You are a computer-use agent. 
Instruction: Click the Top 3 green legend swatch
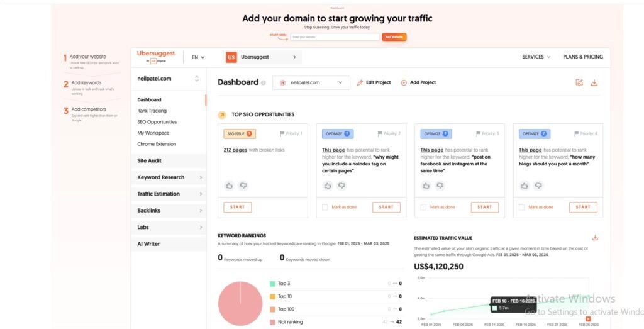tap(272, 284)
